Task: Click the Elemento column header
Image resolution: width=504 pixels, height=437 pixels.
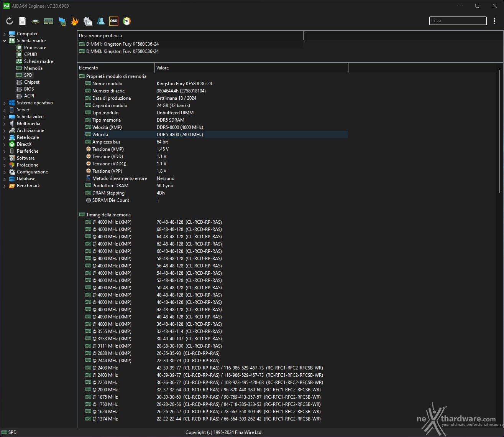Action: (116, 68)
